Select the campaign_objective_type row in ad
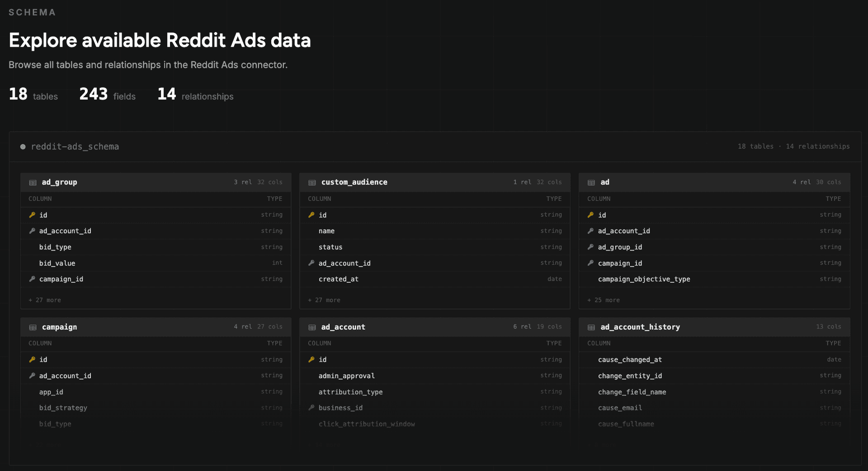Screen dimensions: 868x471 coord(644,279)
